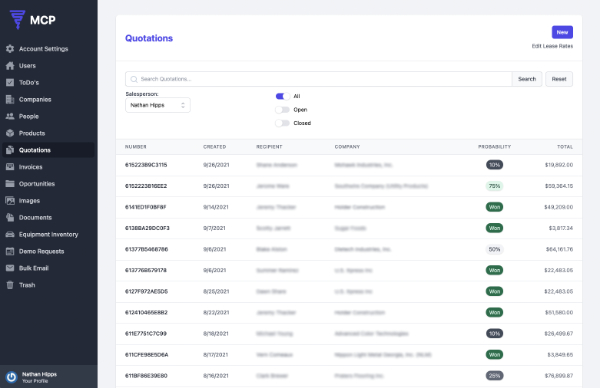
Task: Click the Quotations clipboard icon
Action: pyautogui.click(x=10, y=150)
